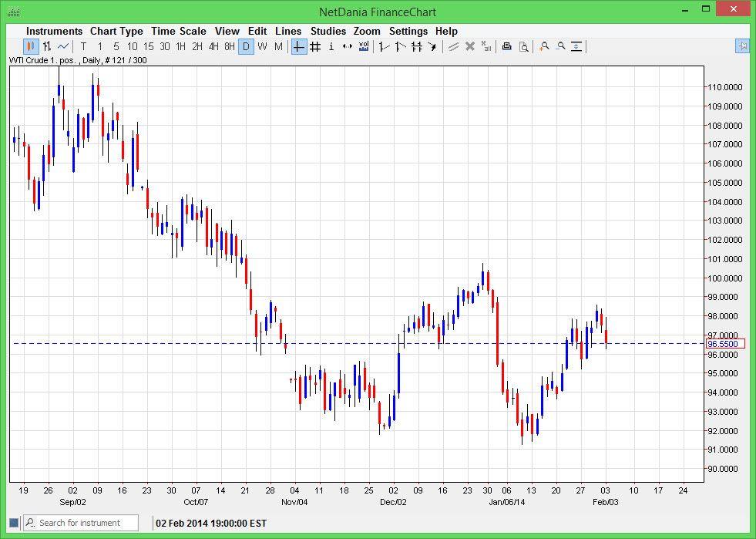Open the Time Scale dropdown
Screen dimensions: 756x539
click(178, 31)
